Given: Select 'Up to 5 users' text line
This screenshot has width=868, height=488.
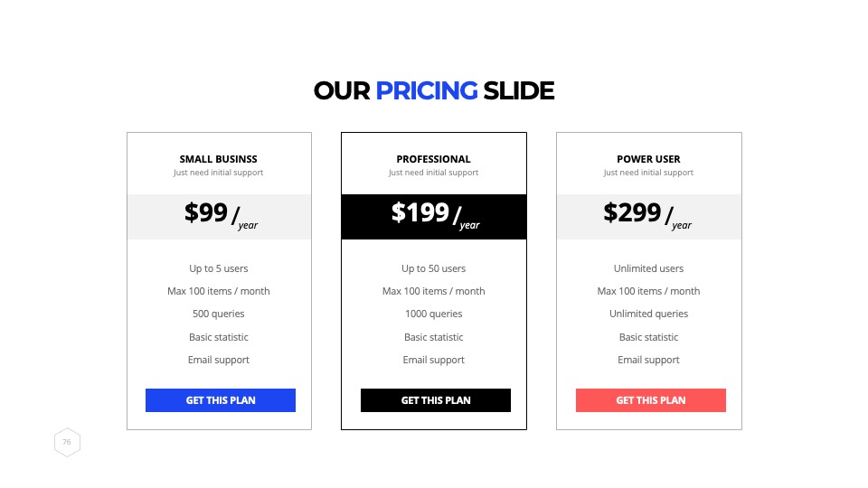Looking at the screenshot, I should click(x=219, y=268).
